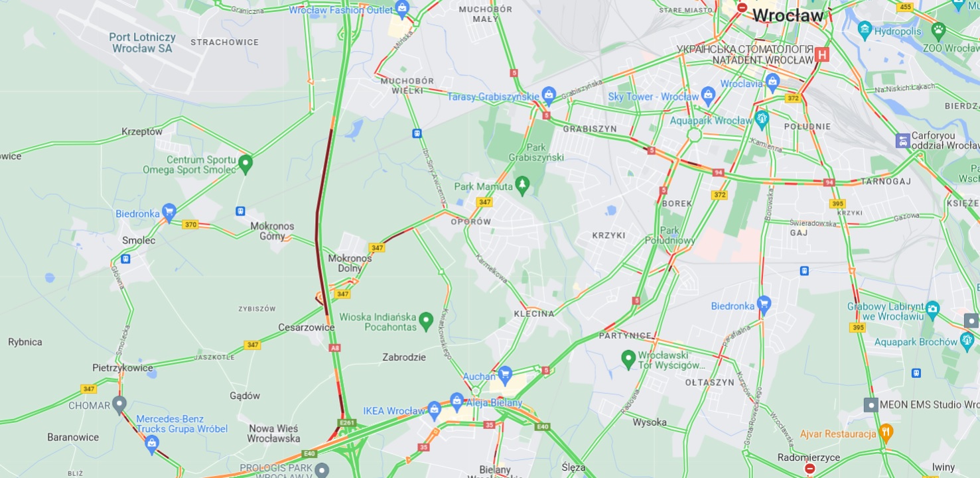Open the Sky Tower - Wrocław shopping pin
This screenshot has height=478, width=980.
tap(708, 95)
